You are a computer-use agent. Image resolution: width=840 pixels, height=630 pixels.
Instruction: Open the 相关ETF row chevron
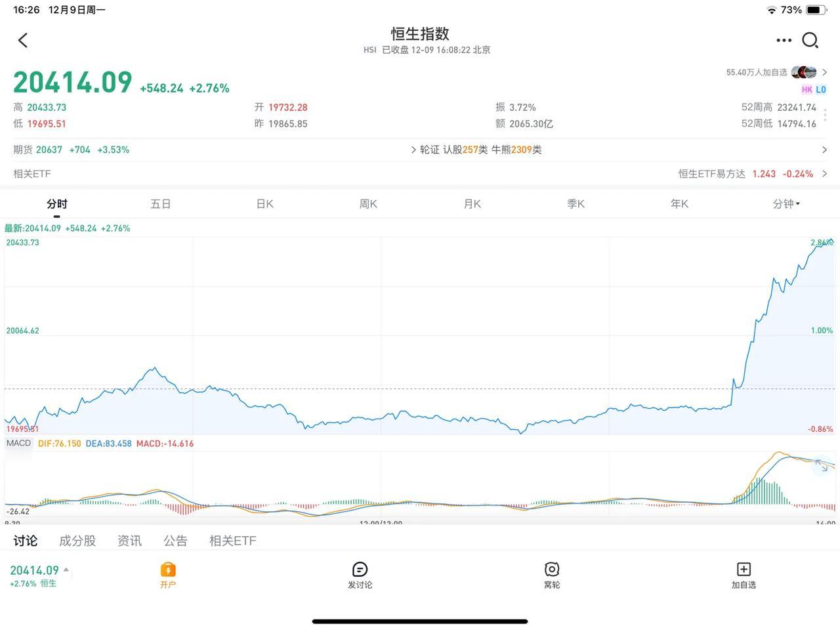tap(825, 174)
